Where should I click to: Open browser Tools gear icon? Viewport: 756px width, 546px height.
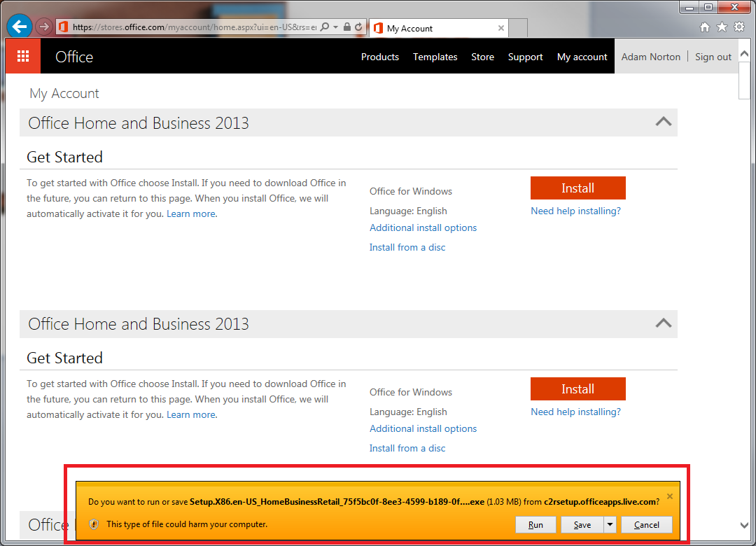tap(739, 27)
